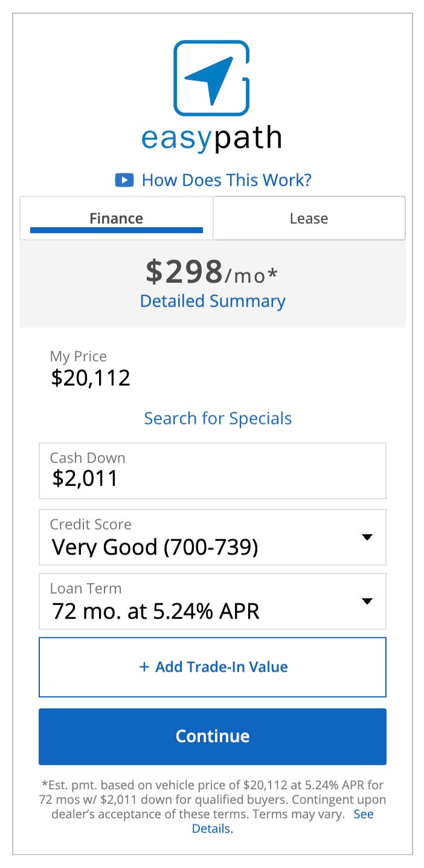Screen dimensions: 424x868
Task: Click the video play icon
Action: [124, 180]
